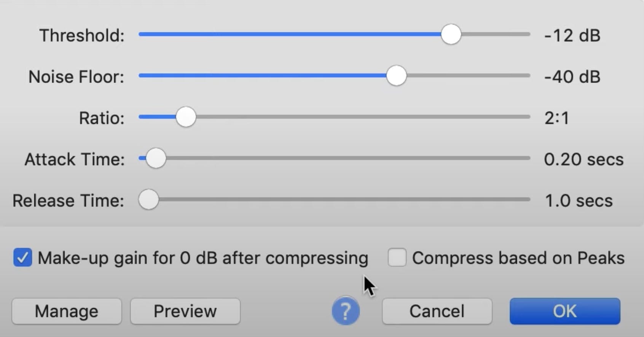The image size is (644, 337).
Task: Click the Cancel button
Action: click(437, 311)
